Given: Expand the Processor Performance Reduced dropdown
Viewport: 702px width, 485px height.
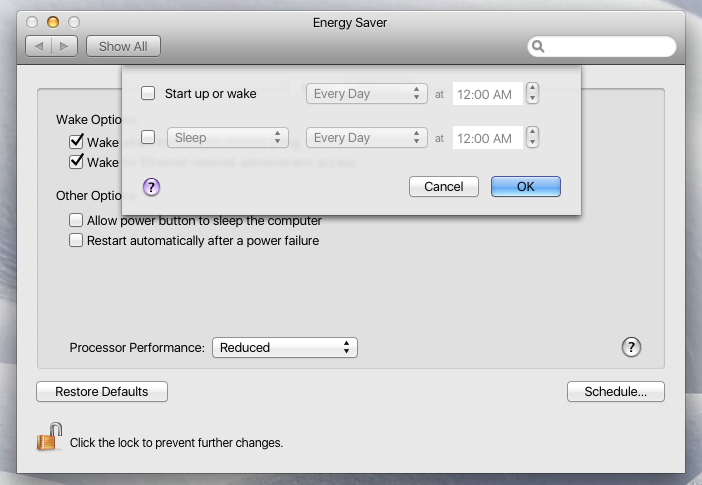Looking at the screenshot, I should click(284, 347).
